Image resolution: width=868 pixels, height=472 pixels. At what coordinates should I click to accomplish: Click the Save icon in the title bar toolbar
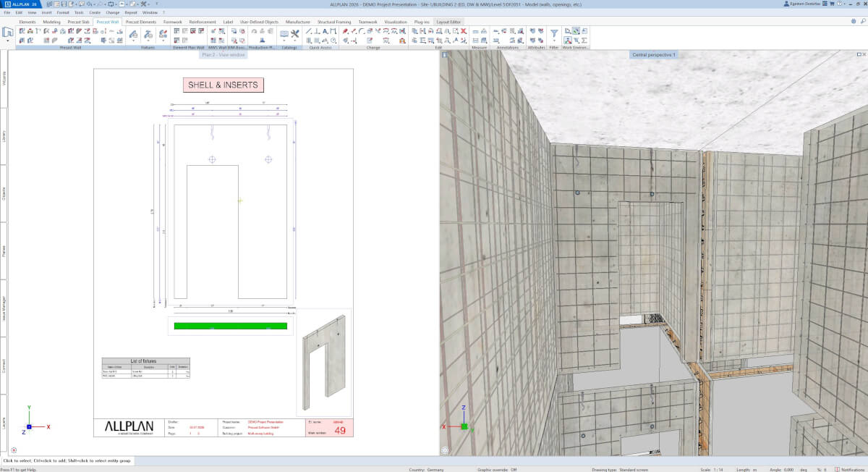point(64,4)
